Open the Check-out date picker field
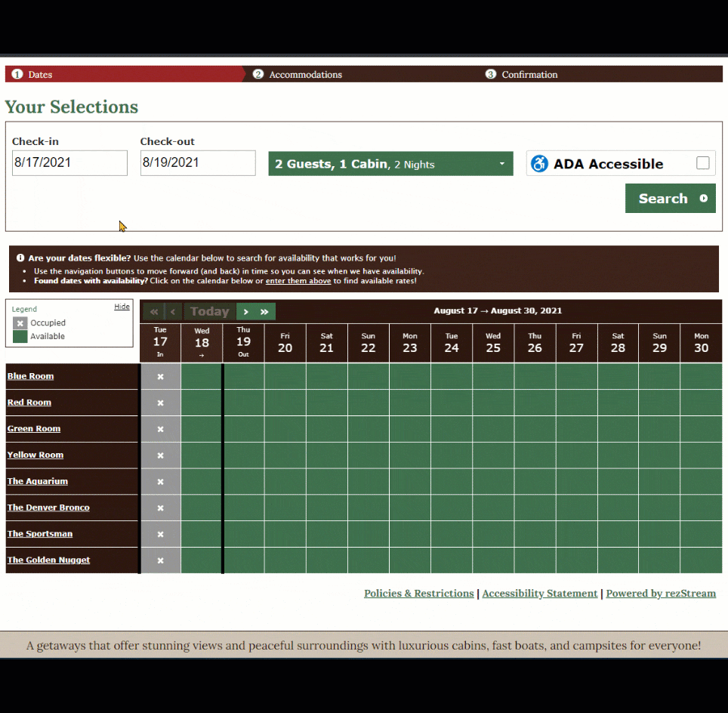 click(198, 163)
